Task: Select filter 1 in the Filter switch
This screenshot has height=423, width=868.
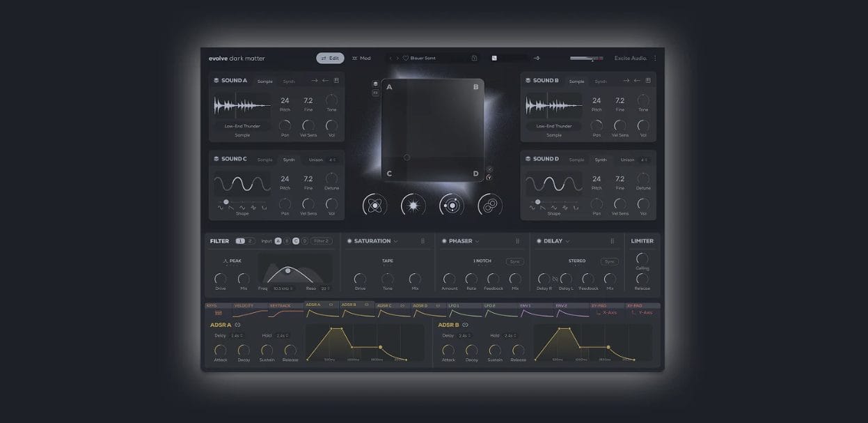Action: [240, 241]
